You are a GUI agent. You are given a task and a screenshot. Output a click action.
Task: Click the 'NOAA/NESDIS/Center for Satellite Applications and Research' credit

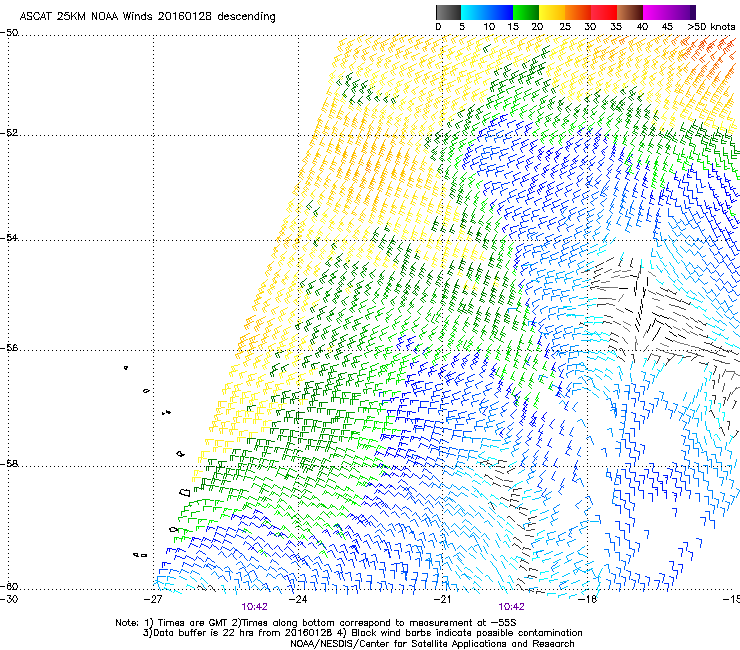tap(432, 644)
